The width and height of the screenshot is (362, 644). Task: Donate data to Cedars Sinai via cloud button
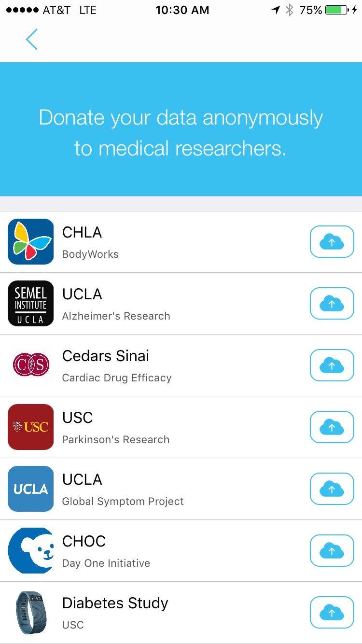point(332,365)
